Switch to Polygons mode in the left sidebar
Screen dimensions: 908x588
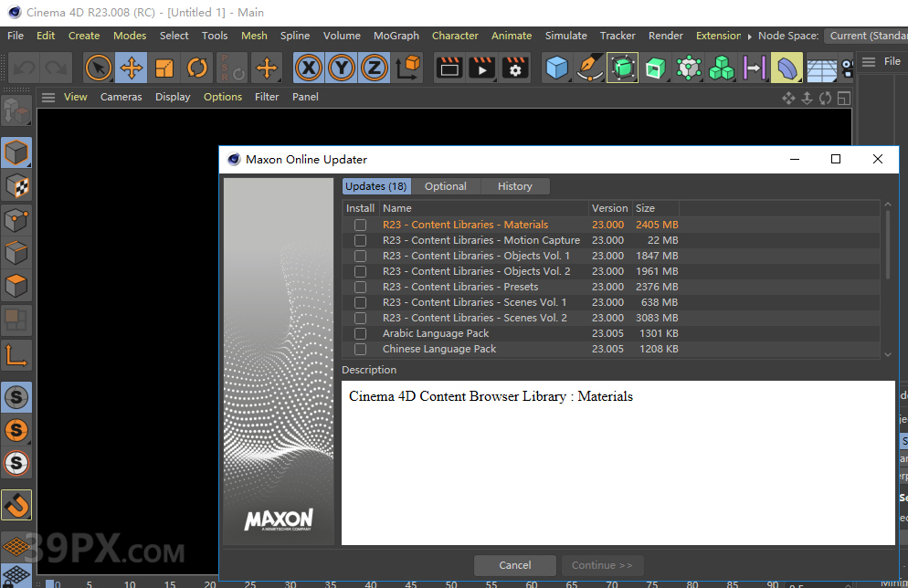click(x=16, y=286)
